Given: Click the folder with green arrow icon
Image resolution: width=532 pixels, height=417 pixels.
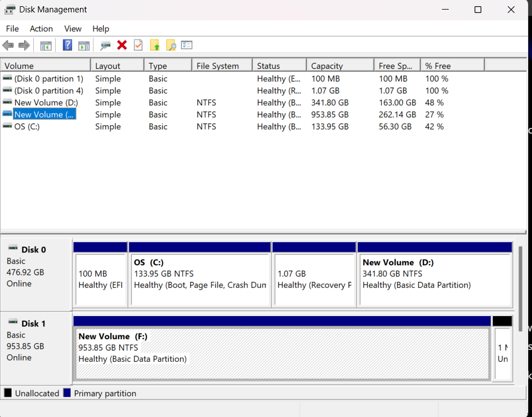Looking at the screenshot, I should tap(154, 45).
